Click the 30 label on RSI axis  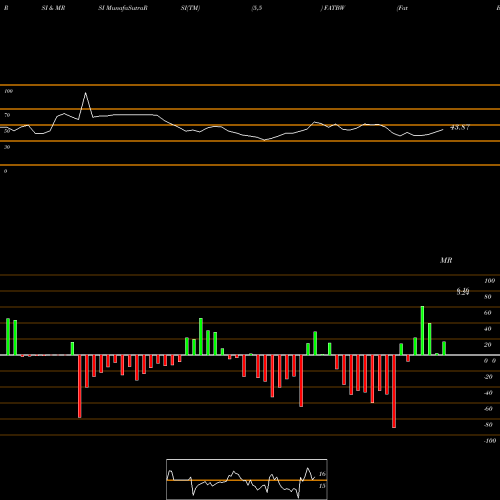click(7, 147)
